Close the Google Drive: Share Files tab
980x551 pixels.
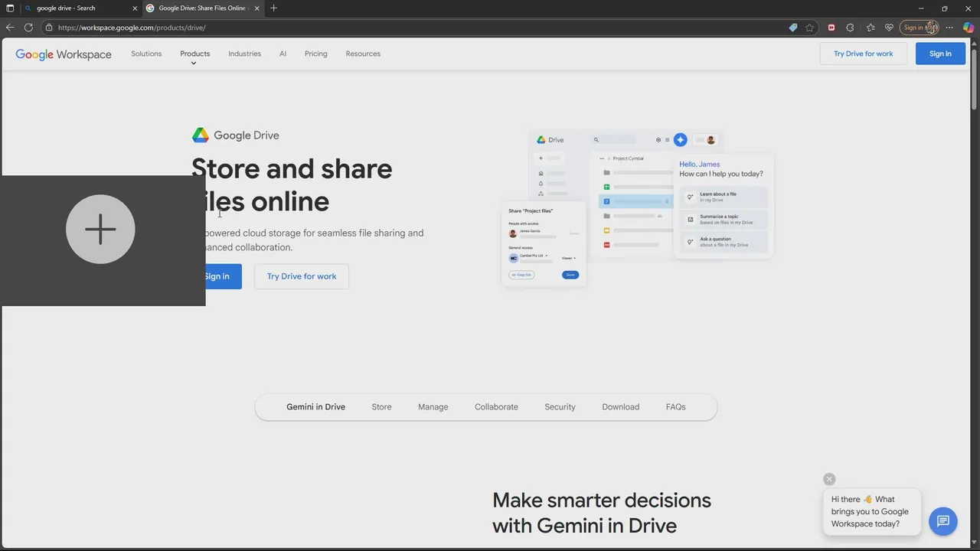(256, 8)
